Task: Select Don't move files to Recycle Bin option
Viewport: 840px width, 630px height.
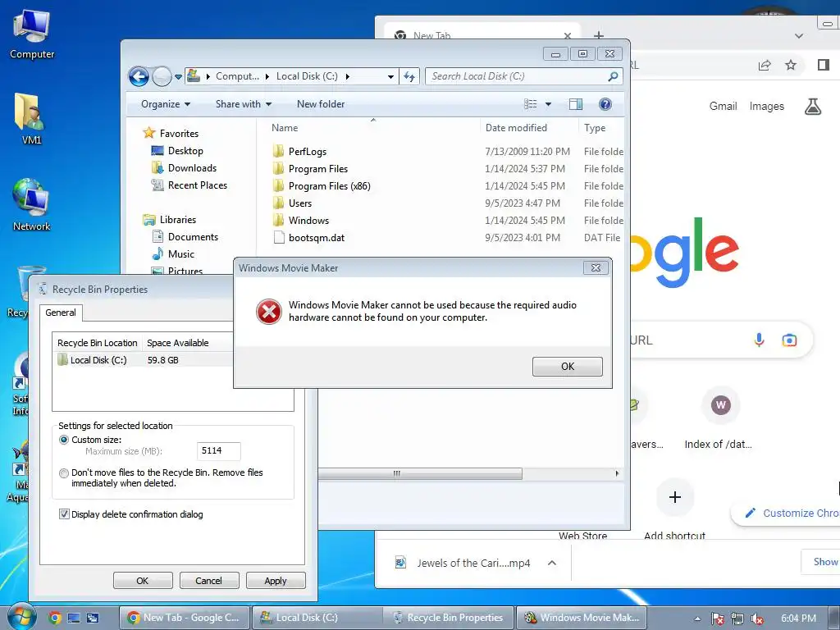Action: [x=64, y=473]
